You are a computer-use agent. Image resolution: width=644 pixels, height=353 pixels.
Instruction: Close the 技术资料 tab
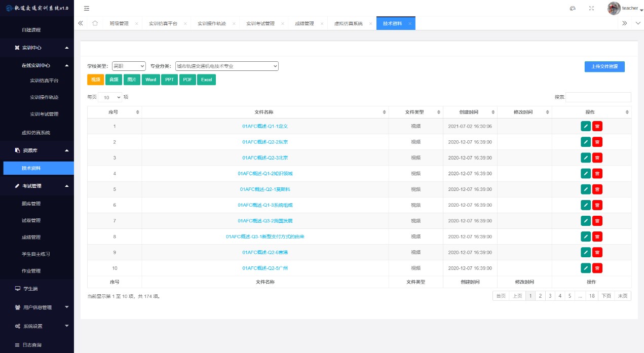409,24
